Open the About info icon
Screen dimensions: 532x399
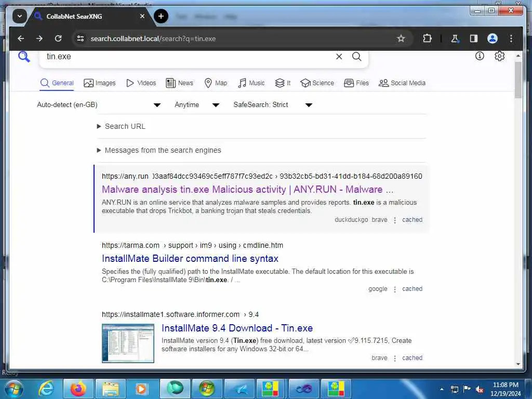[x=480, y=56]
